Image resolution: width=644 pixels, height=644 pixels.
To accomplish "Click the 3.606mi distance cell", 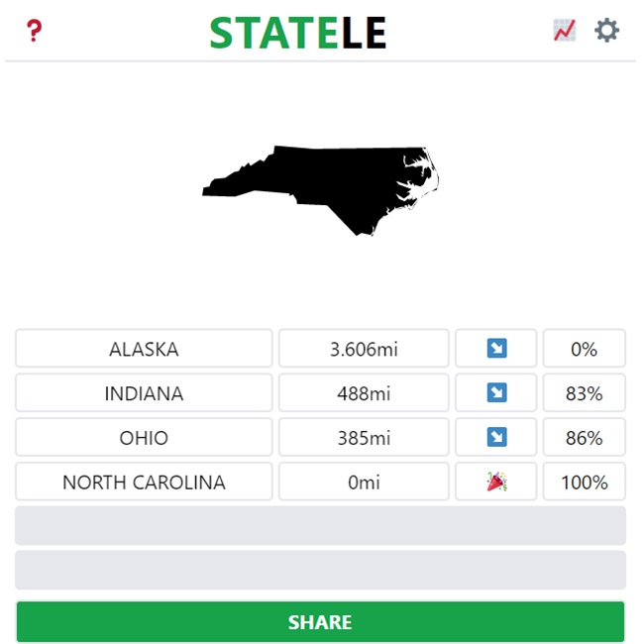I will 364,349.
